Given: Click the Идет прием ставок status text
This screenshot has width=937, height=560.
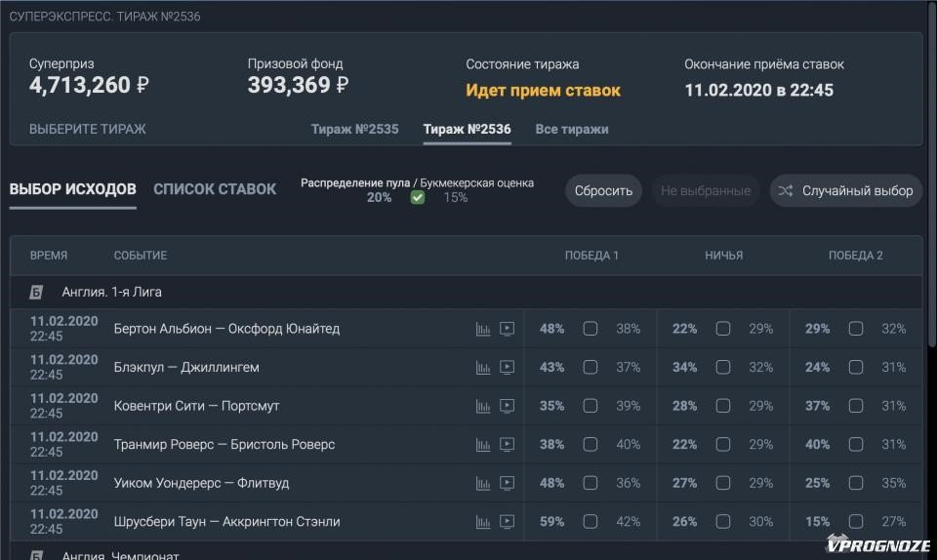Looking at the screenshot, I should click(x=544, y=91).
